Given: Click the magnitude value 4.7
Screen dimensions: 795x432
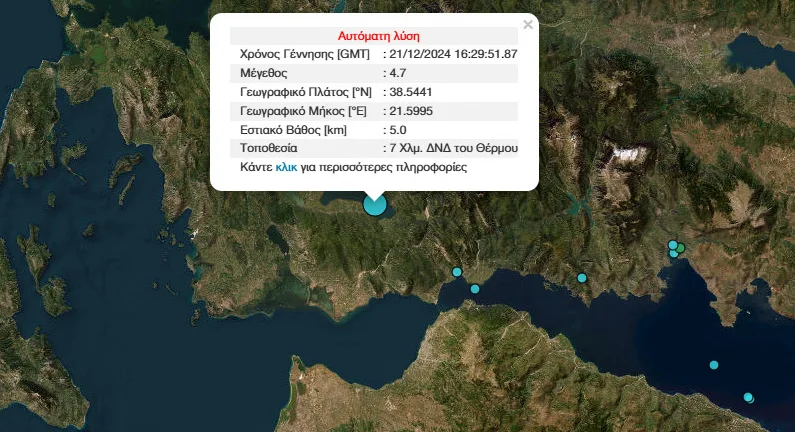Looking at the screenshot, I should click(x=398, y=73).
